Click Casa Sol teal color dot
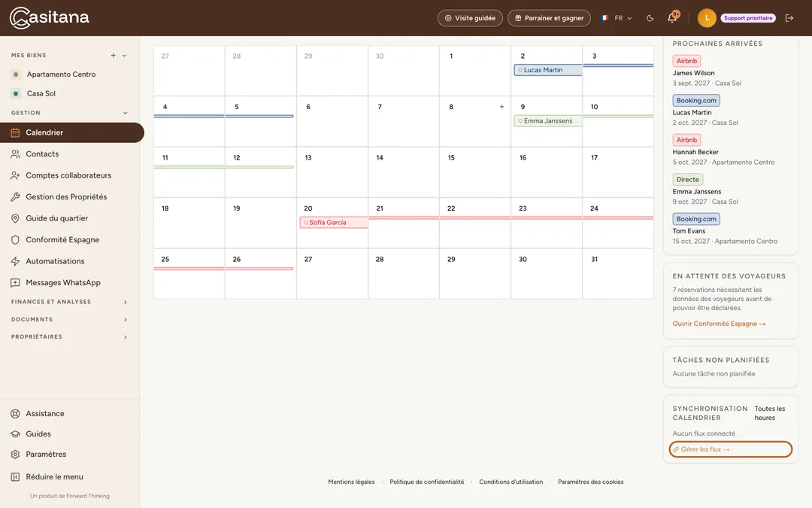Screen dimensions: 812x508 [16, 94]
